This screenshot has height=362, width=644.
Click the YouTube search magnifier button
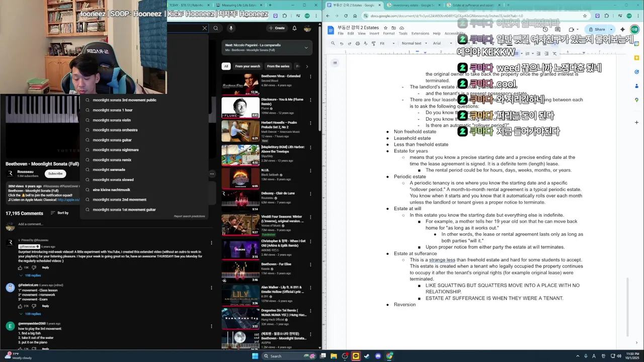pos(215,28)
